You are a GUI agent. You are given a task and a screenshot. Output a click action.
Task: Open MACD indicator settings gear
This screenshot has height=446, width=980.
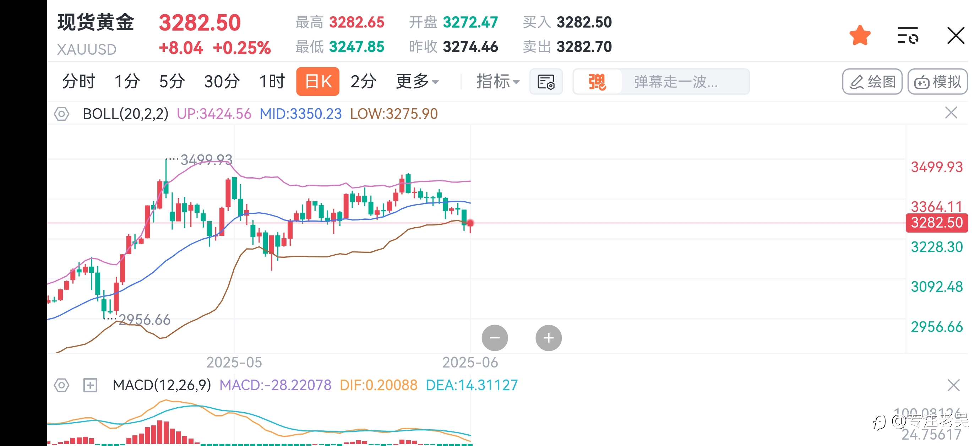click(x=61, y=385)
